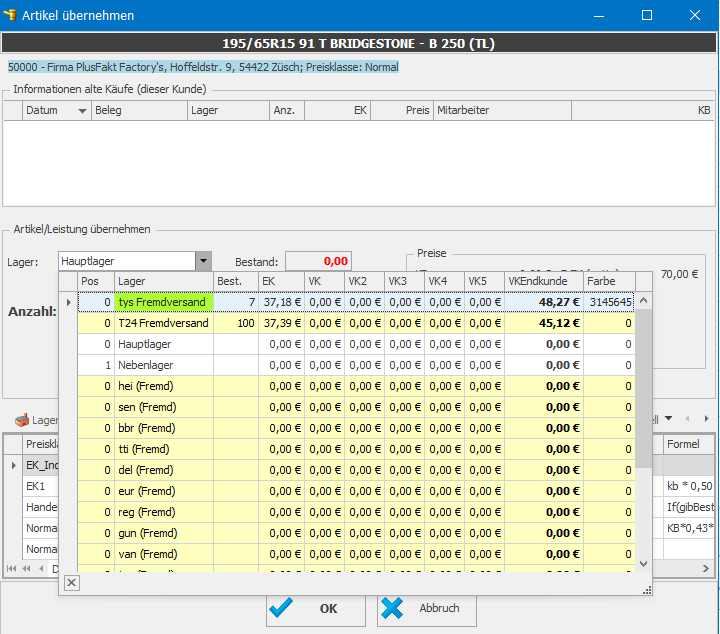Click the Farbe cell showing 3145645
Image resolution: width=720 pixels, height=634 pixels.
click(608, 302)
